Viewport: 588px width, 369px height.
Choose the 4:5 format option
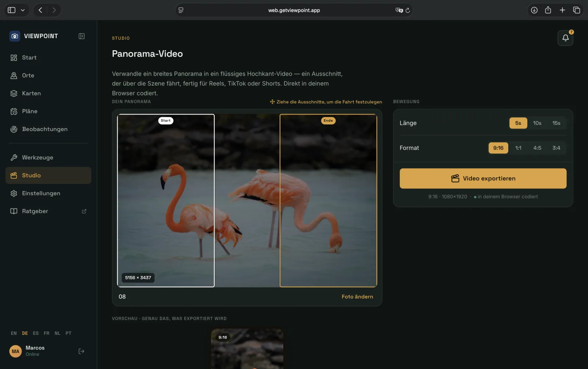tap(537, 148)
